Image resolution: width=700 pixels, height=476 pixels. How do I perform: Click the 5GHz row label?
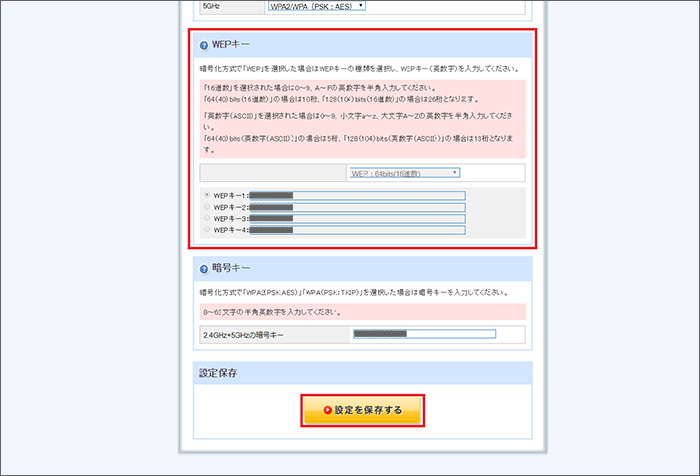tap(211, 6)
